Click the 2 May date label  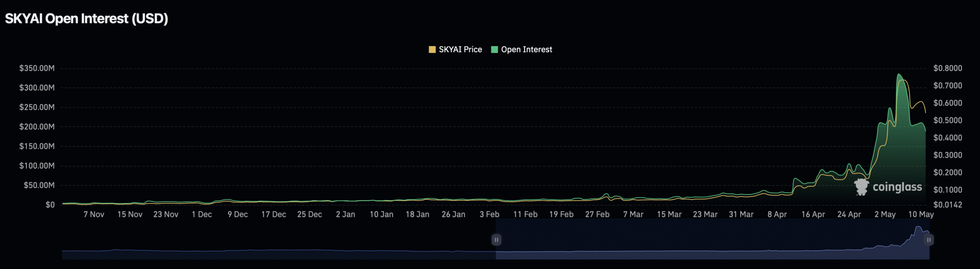point(885,215)
